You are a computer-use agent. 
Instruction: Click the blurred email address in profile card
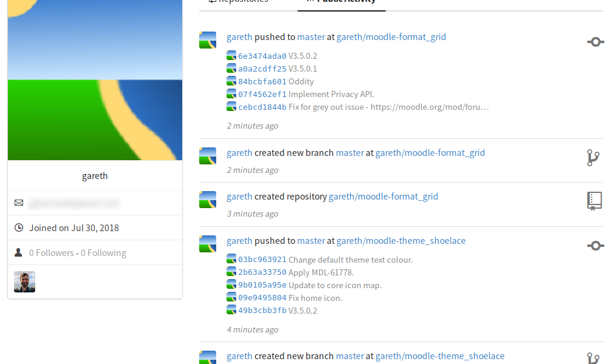74,203
